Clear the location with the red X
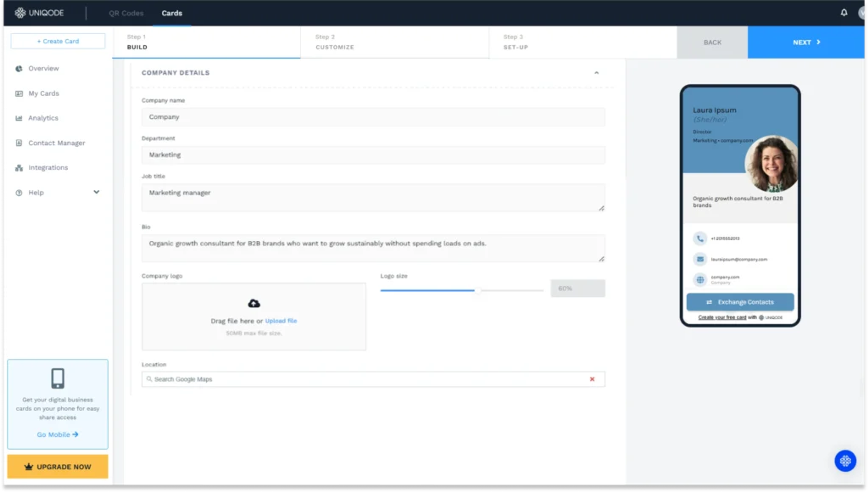 pos(592,379)
